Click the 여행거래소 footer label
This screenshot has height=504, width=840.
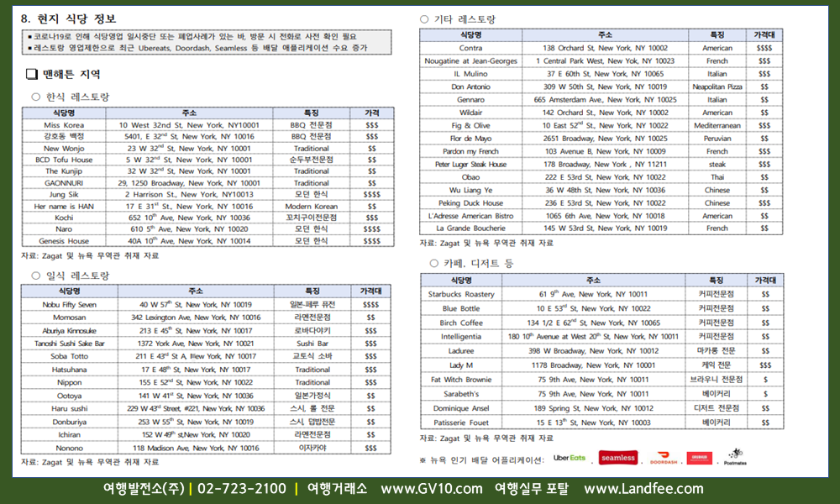(x=337, y=489)
